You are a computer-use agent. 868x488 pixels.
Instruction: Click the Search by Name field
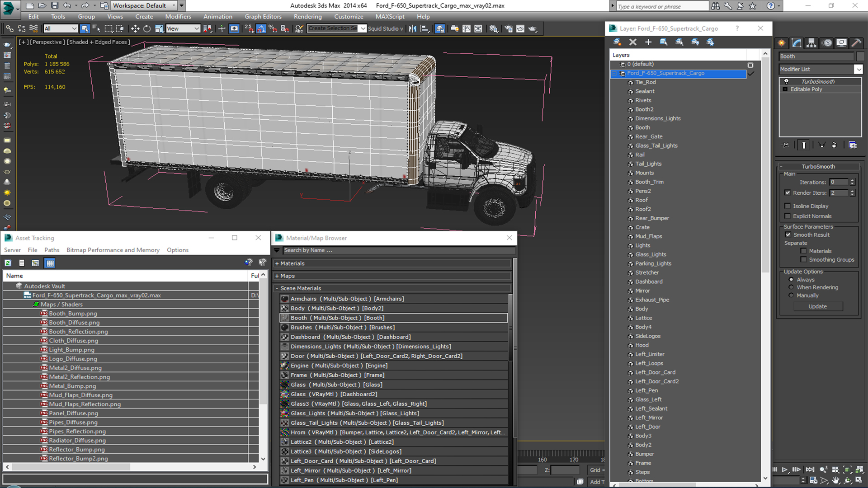pos(399,250)
